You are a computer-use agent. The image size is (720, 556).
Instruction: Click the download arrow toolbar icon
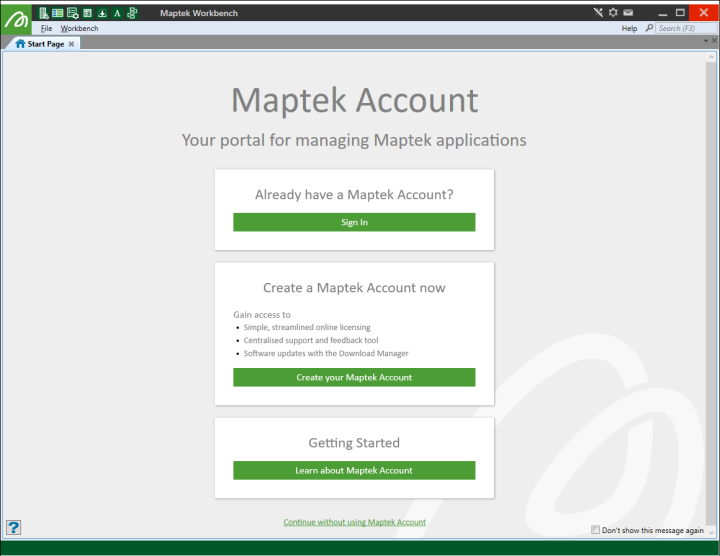pos(102,13)
